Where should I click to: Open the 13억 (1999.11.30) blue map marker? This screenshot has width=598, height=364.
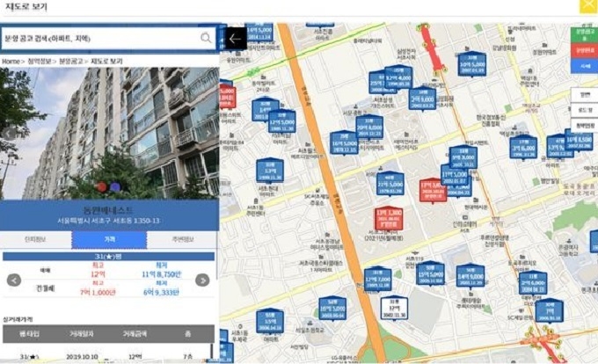click(270, 171)
